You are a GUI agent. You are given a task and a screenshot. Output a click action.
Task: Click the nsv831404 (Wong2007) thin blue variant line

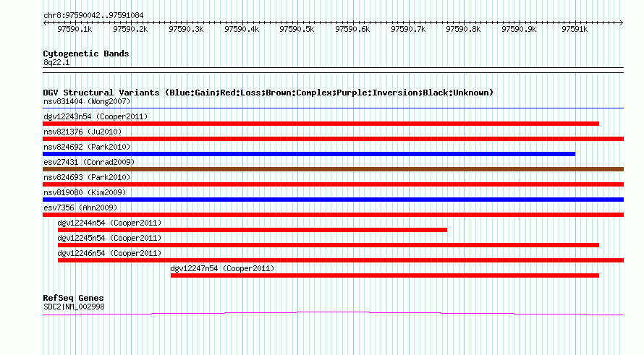[333, 108]
